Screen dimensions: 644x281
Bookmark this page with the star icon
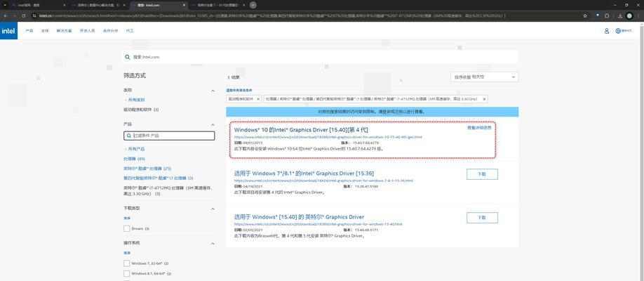[585, 15]
